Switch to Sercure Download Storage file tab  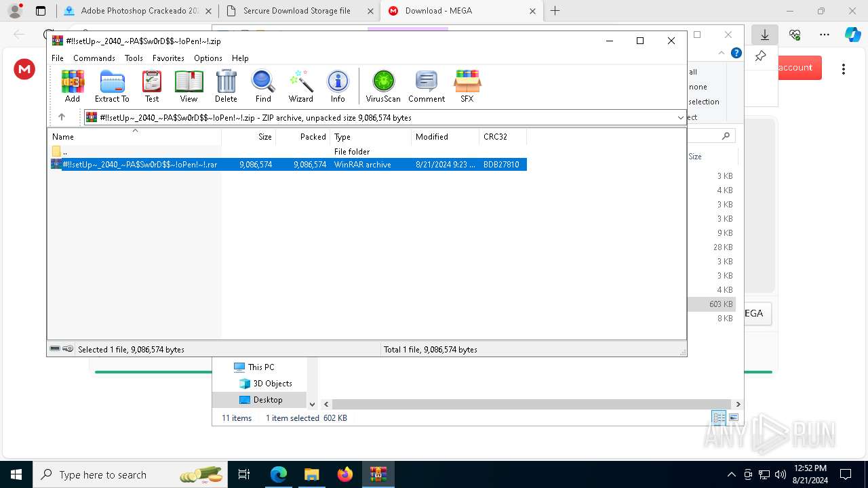[x=299, y=11]
